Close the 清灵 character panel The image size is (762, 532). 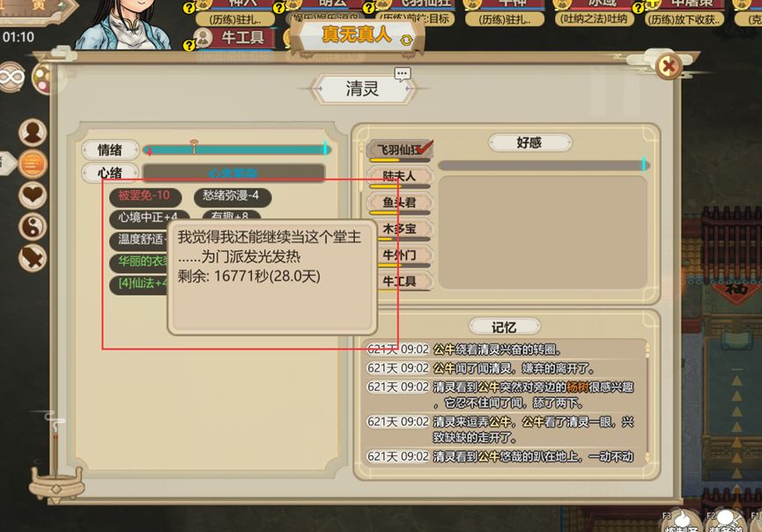pos(669,65)
